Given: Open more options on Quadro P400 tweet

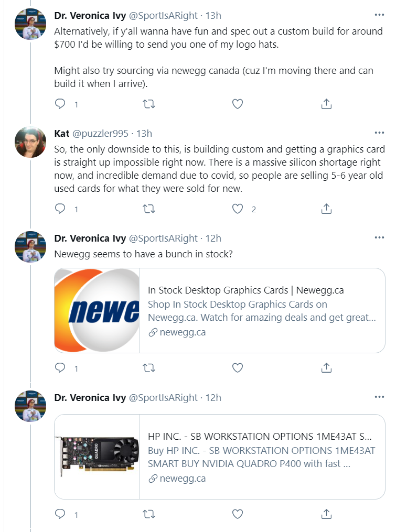Looking at the screenshot, I should pyautogui.click(x=379, y=397).
